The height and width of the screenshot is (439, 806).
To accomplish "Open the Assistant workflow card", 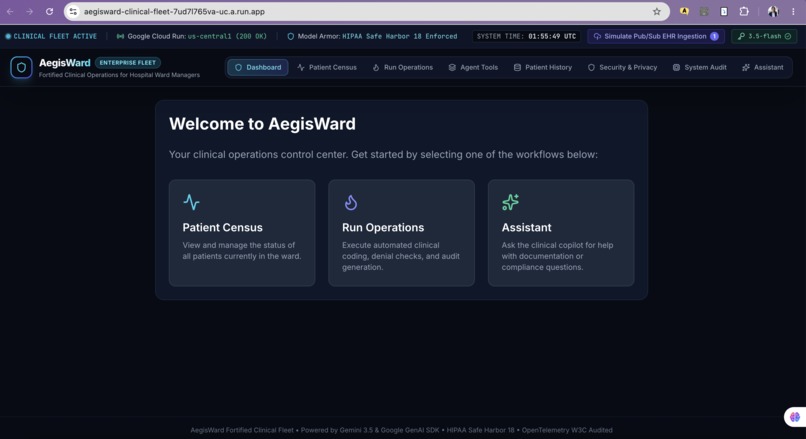I will pos(561,233).
